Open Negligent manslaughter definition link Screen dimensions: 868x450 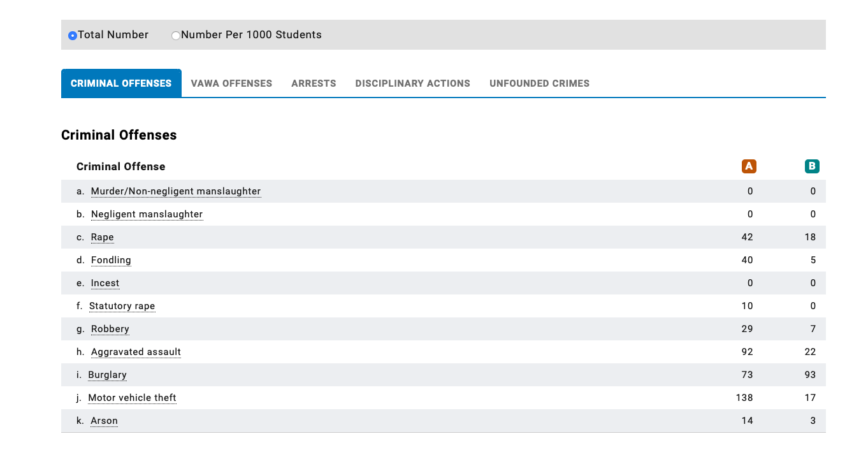tap(147, 214)
